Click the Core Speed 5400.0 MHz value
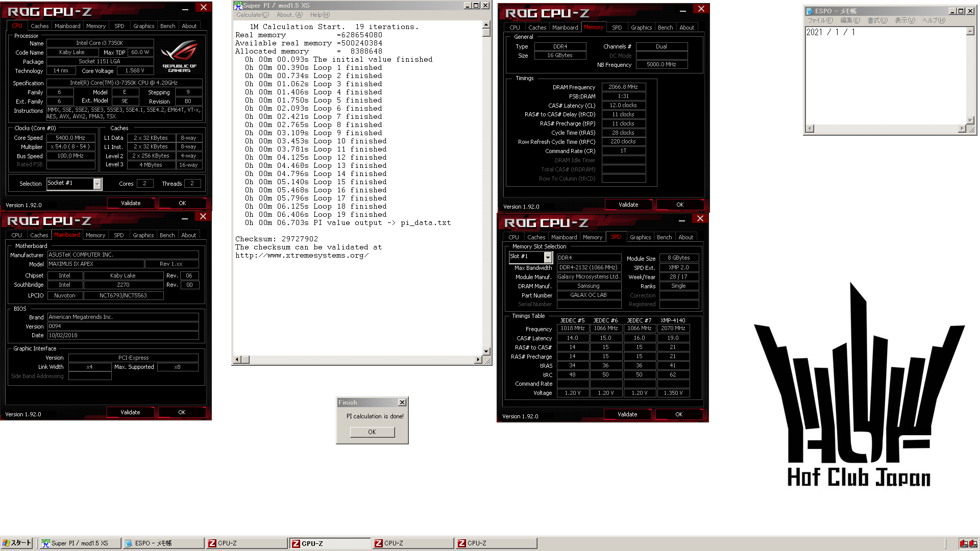The height and width of the screenshot is (551, 980). pos(70,138)
